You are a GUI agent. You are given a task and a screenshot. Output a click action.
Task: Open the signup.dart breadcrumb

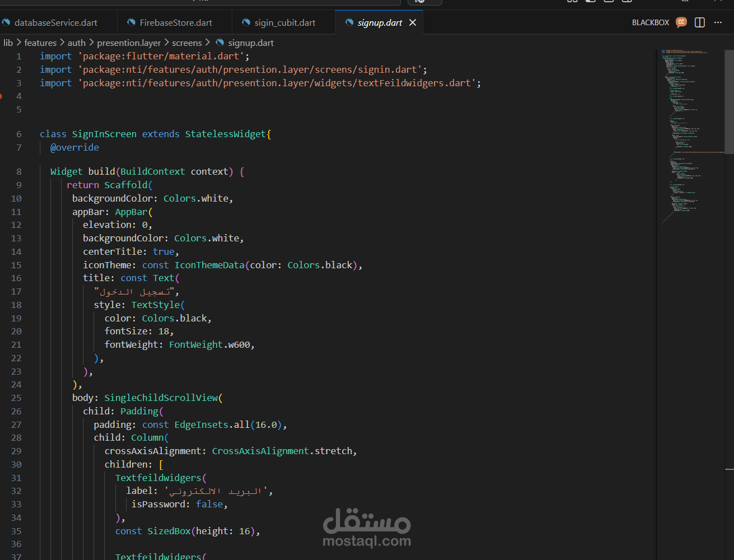(245, 43)
